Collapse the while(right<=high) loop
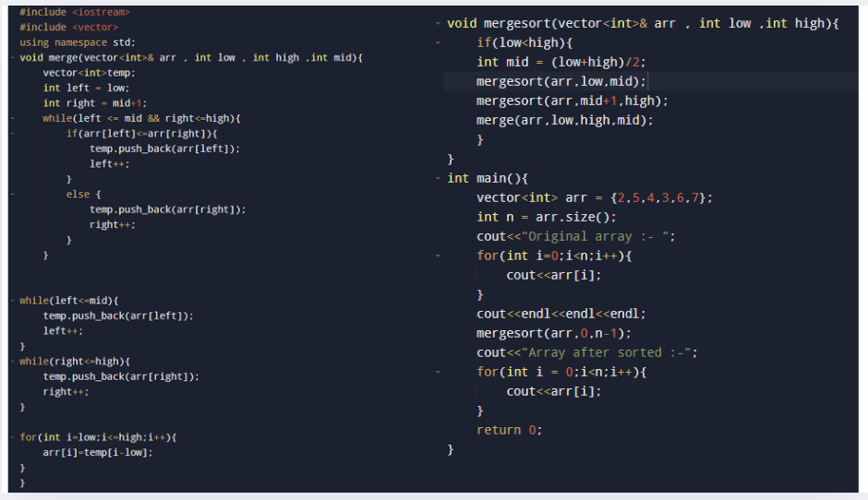This screenshot has height=500, width=868. click(x=12, y=362)
